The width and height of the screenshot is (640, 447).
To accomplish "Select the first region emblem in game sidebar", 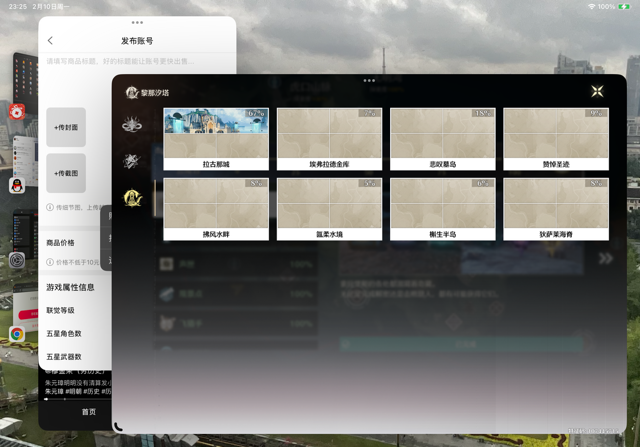I will (x=132, y=124).
